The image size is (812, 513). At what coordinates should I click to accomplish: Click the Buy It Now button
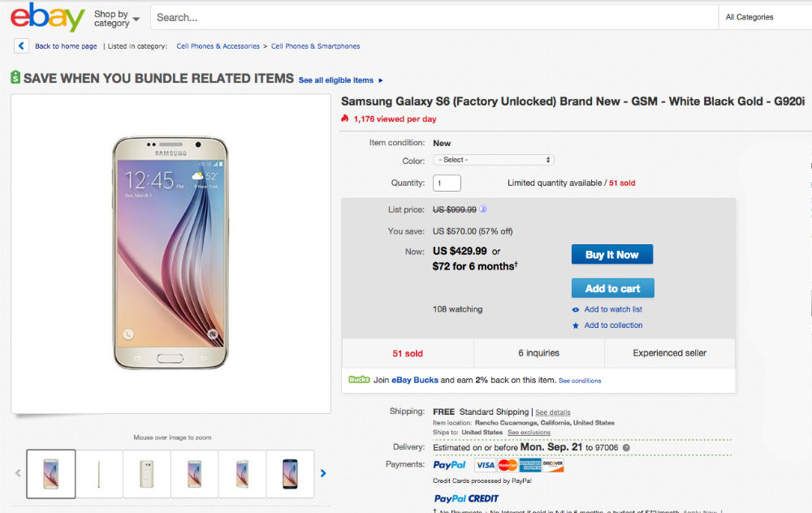tap(611, 254)
